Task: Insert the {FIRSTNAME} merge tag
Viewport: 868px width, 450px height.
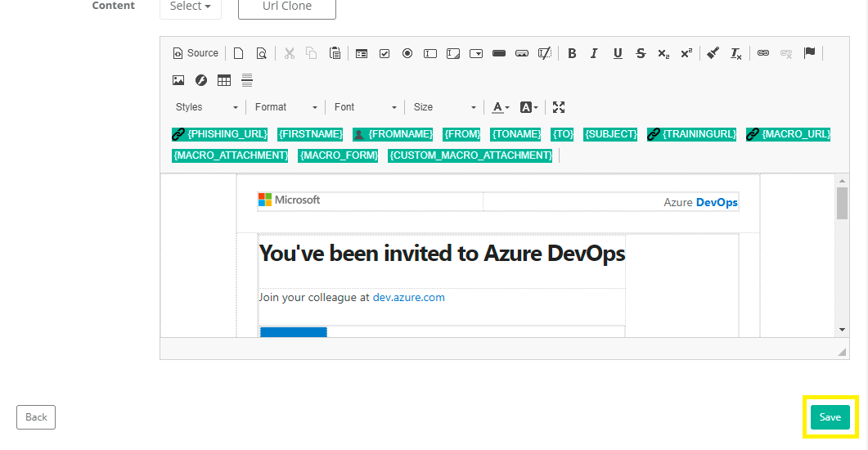Action: click(x=310, y=134)
